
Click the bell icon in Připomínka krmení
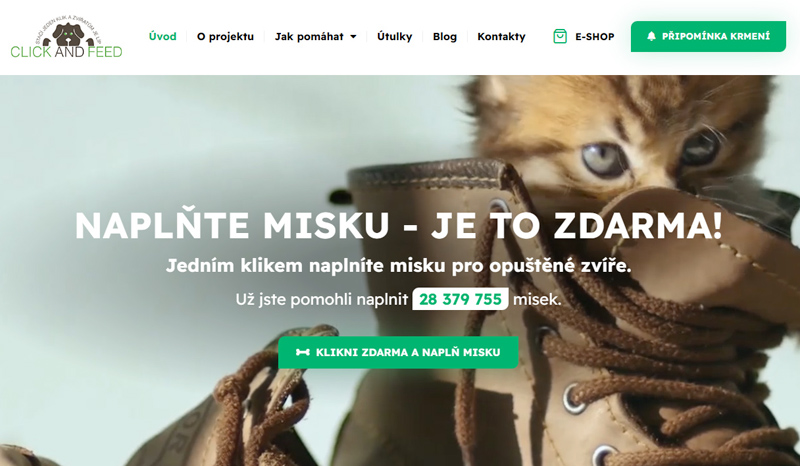point(651,36)
